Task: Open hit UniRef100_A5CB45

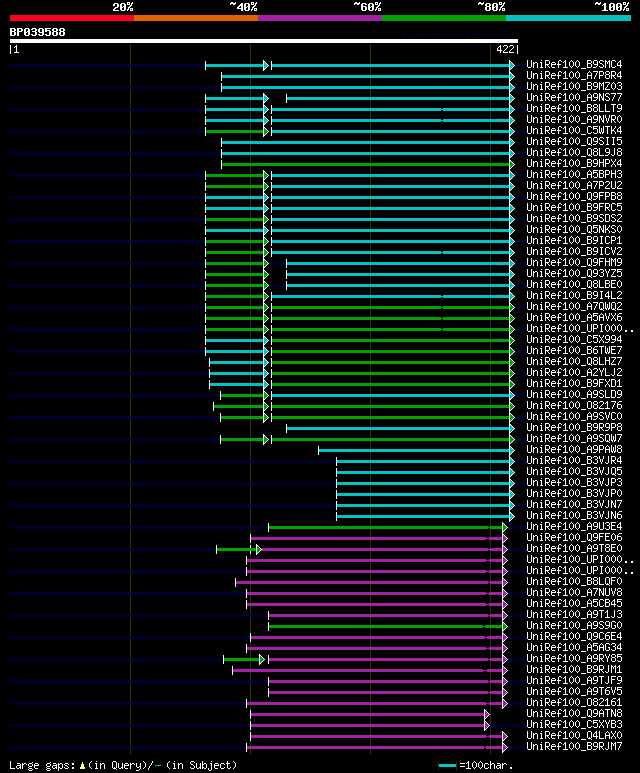Action: point(574,603)
